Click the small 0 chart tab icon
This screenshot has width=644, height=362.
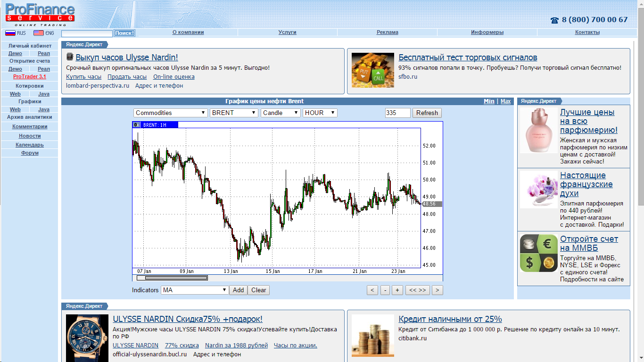pos(136,125)
